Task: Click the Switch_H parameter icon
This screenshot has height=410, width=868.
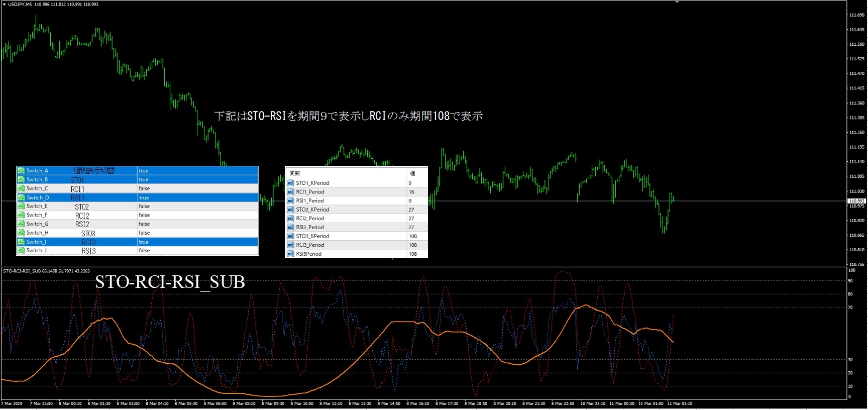Action: click(x=21, y=233)
